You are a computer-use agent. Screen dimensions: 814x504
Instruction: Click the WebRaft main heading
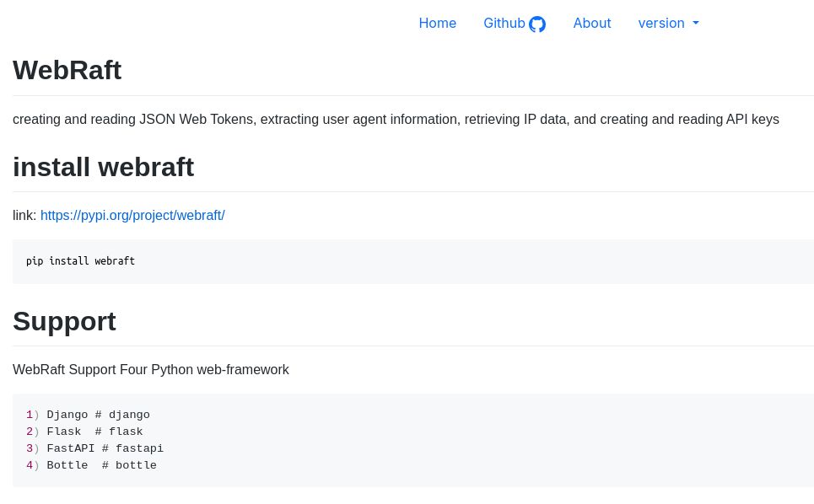coord(67,70)
